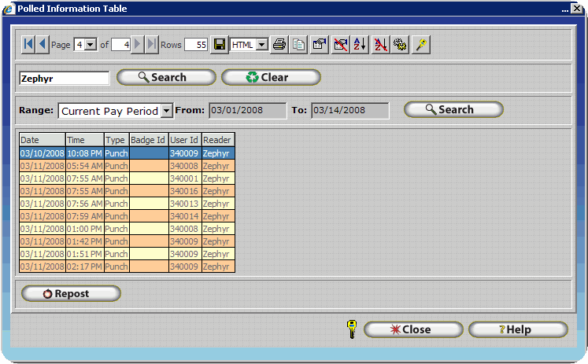Click the Rows count input field
Image resolution: width=588 pixels, height=364 pixels.
196,45
